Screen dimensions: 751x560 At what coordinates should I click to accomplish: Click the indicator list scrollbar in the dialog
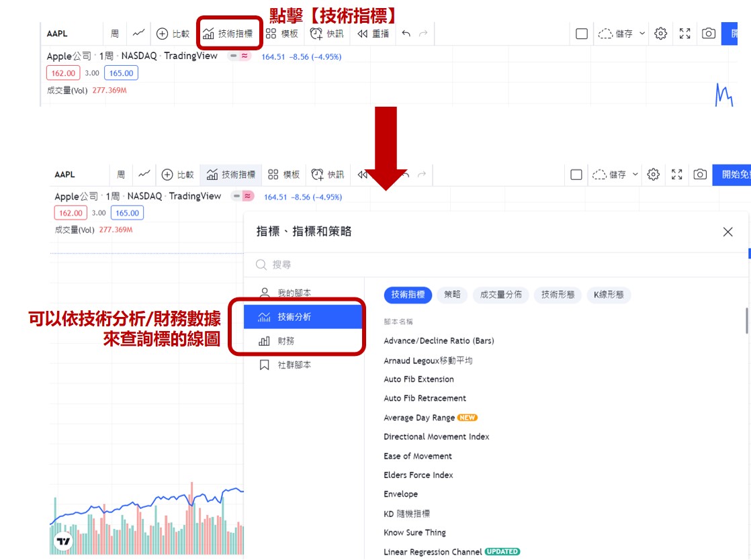747,321
